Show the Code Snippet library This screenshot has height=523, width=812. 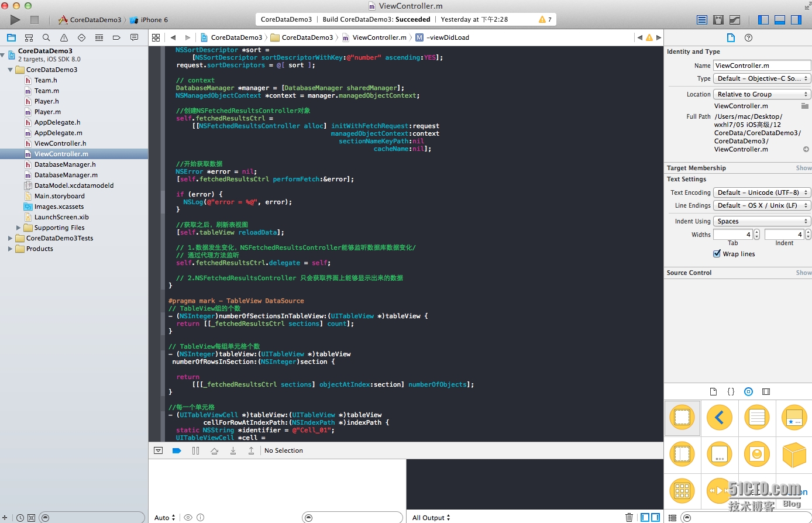point(731,391)
